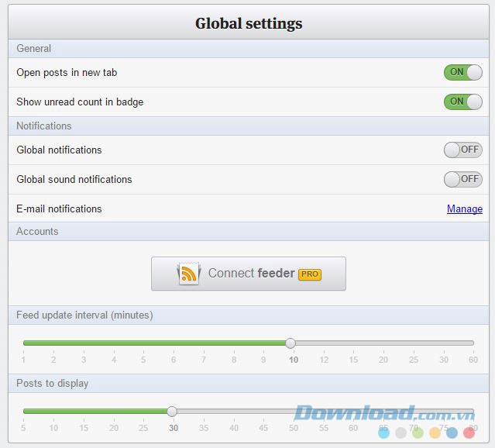Click the General section header
The width and height of the screenshot is (495, 448).
tap(34, 48)
